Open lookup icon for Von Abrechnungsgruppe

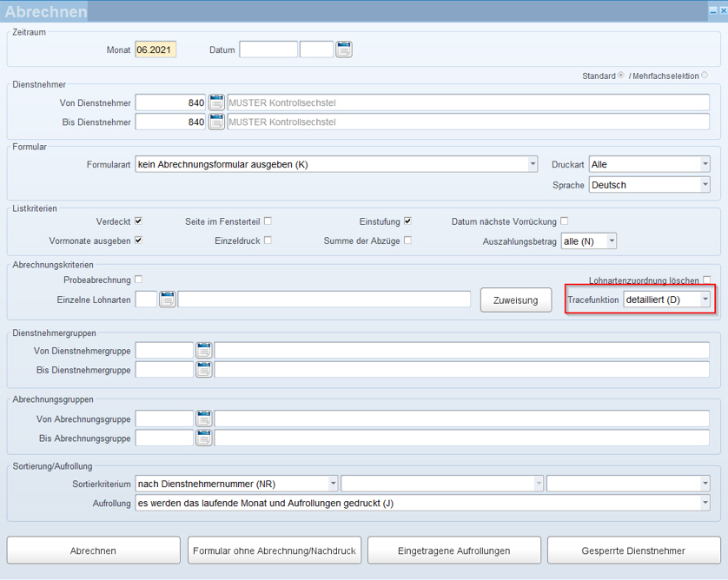[x=204, y=419]
